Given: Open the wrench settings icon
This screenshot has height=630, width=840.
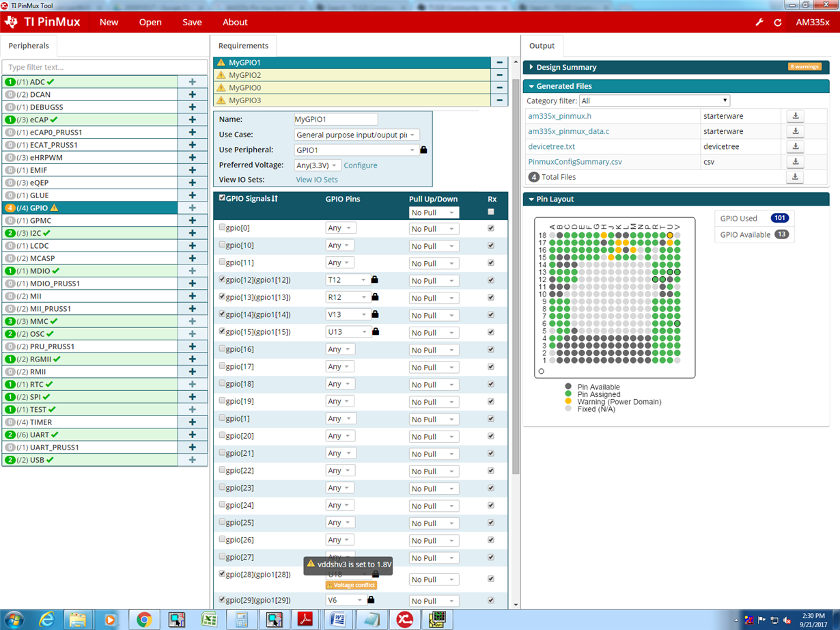Looking at the screenshot, I should coord(759,23).
